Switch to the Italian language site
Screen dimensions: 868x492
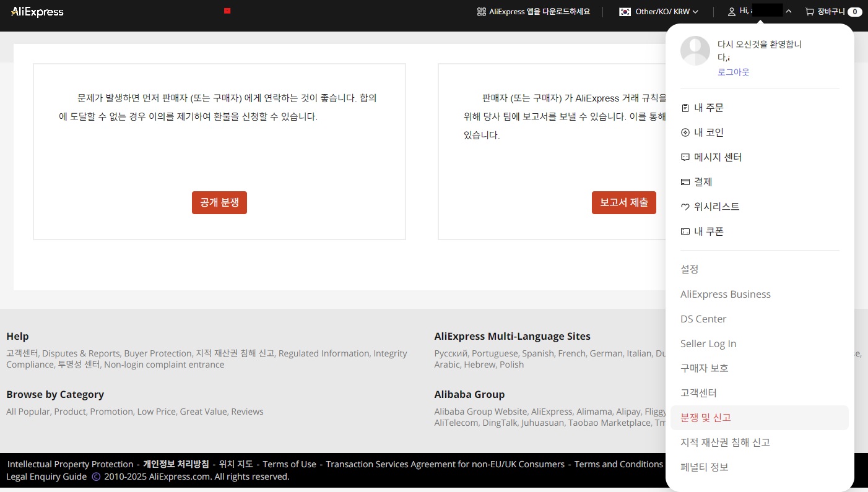(639, 353)
